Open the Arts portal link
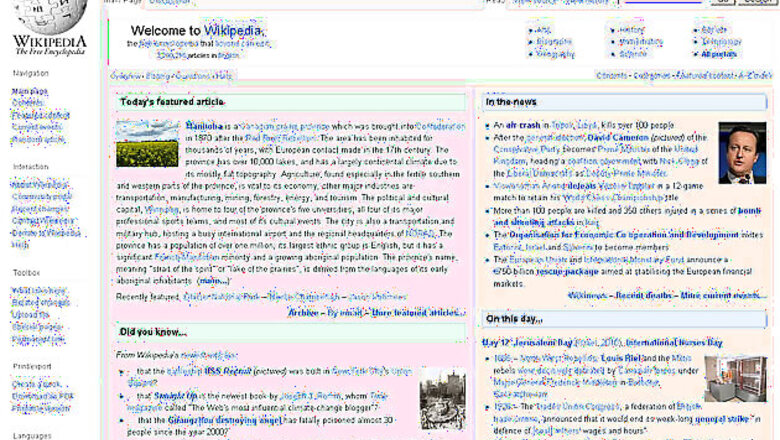The image size is (780, 440). (x=543, y=30)
